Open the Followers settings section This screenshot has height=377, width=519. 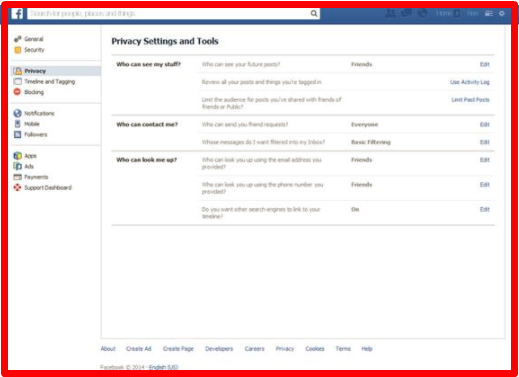36,135
